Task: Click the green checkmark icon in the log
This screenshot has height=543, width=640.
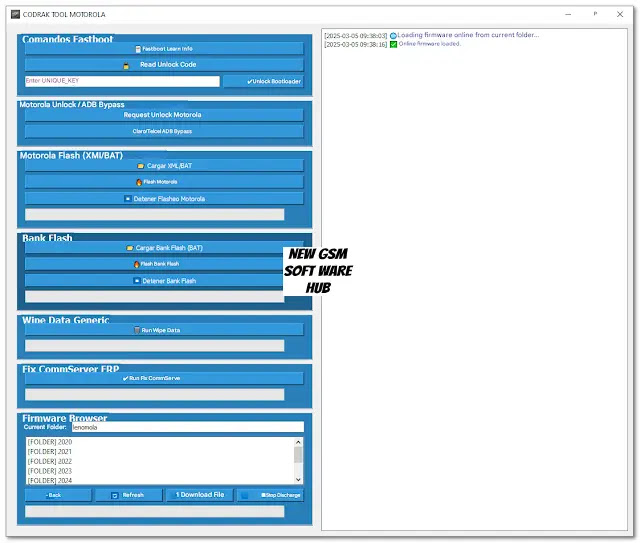Action: [393, 44]
